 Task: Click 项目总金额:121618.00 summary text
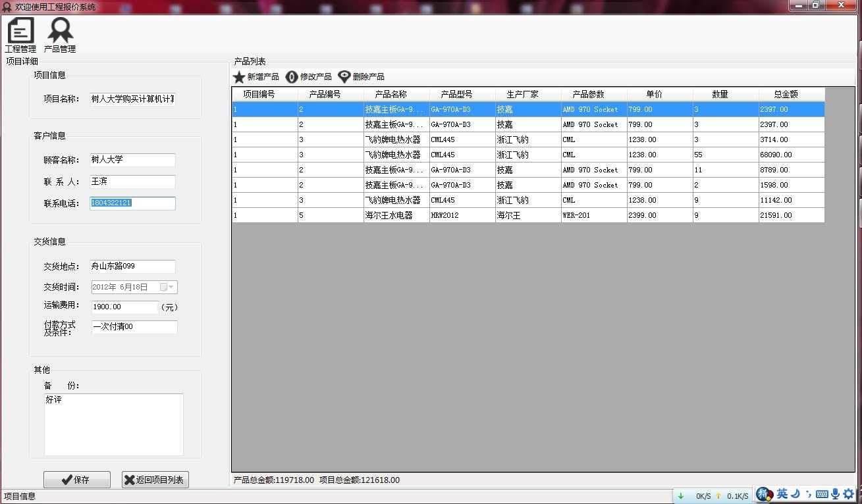360,480
